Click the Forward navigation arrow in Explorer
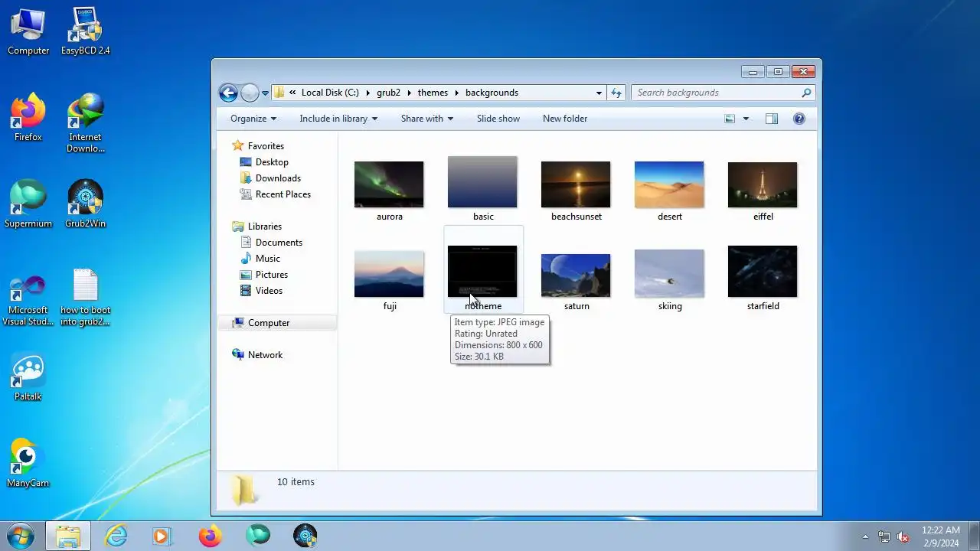The image size is (980, 551). [250, 93]
